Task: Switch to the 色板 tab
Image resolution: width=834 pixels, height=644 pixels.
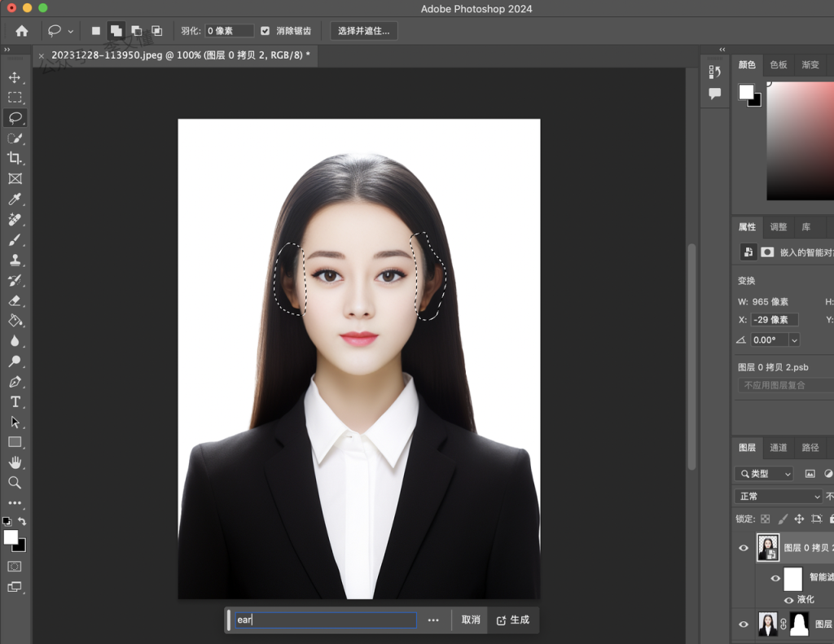Action: click(x=779, y=65)
